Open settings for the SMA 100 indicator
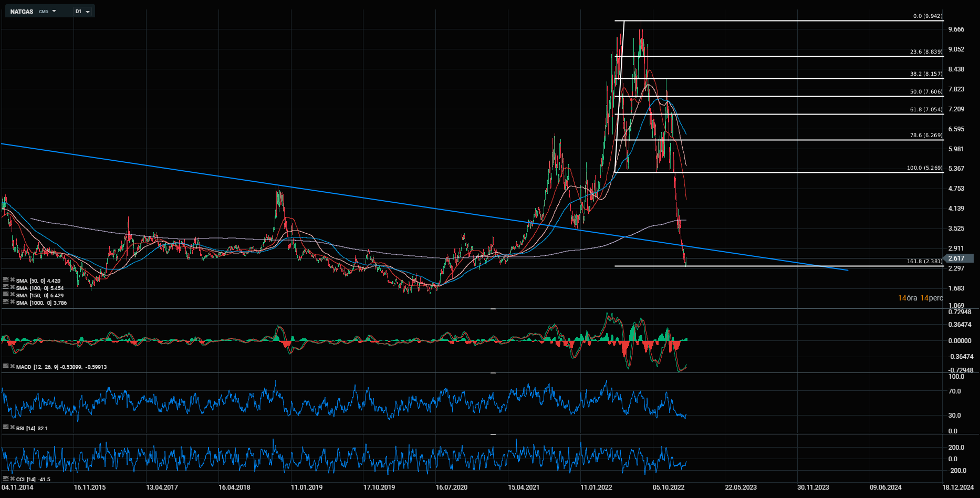Image resolution: width=980 pixels, height=498 pixels. pyautogui.click(x=6, y=287)
